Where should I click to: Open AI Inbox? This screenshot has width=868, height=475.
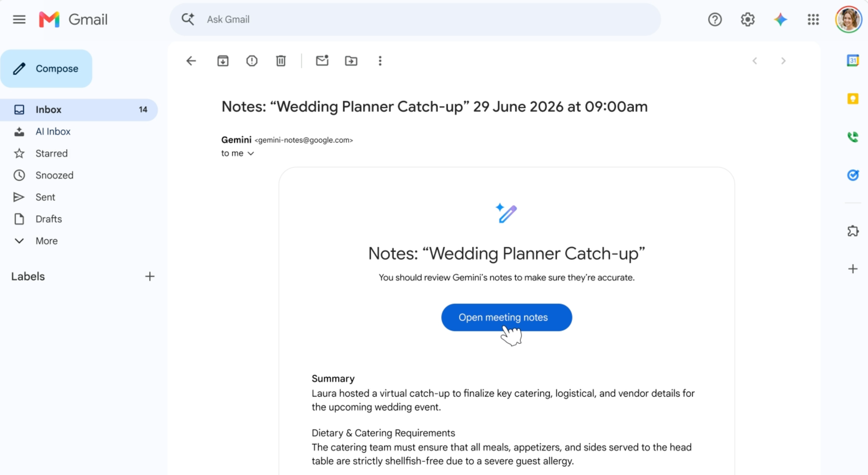tap(53, 132)
